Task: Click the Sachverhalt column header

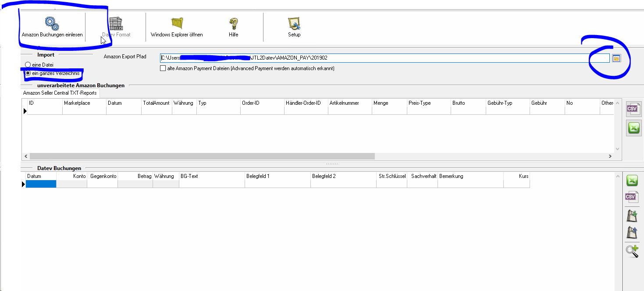Action: [423, 176]
